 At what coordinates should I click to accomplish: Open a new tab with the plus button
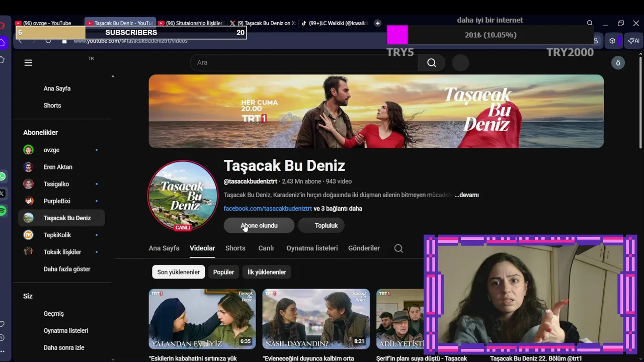click(378, 23)
